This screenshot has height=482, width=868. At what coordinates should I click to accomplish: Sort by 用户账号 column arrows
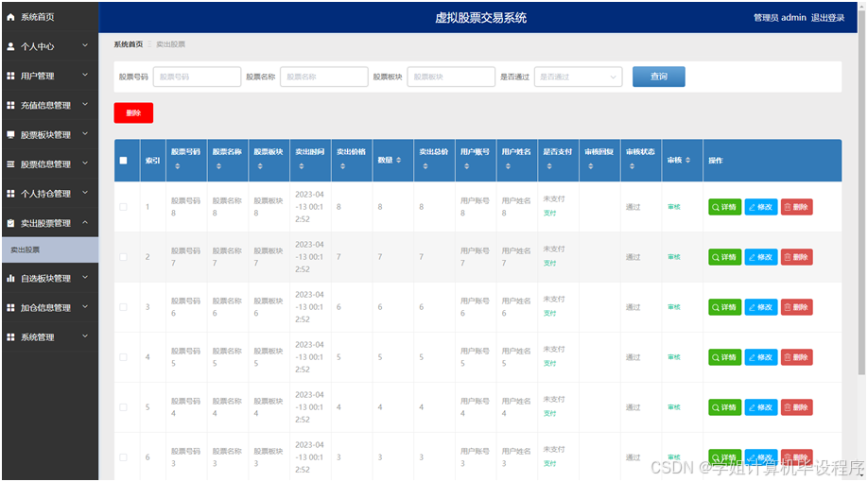(x=467, y=166)
